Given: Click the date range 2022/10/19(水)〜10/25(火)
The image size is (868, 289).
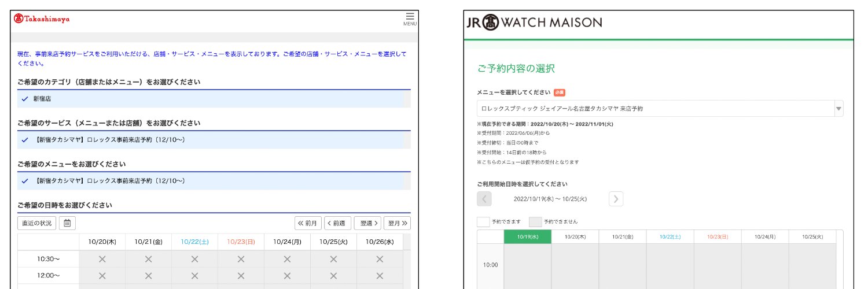Looking at the screenshot, I should click(x=550, y=199).
